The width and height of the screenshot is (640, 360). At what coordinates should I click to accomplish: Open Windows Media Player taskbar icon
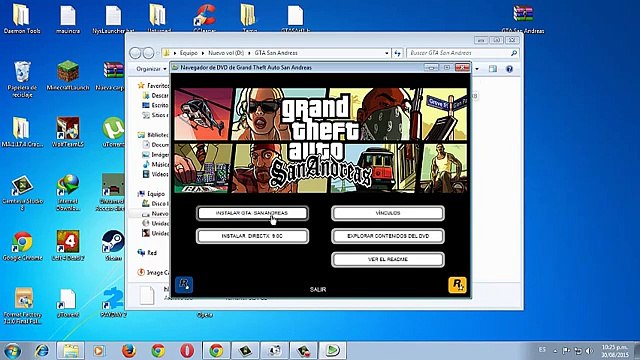(98, 351)
